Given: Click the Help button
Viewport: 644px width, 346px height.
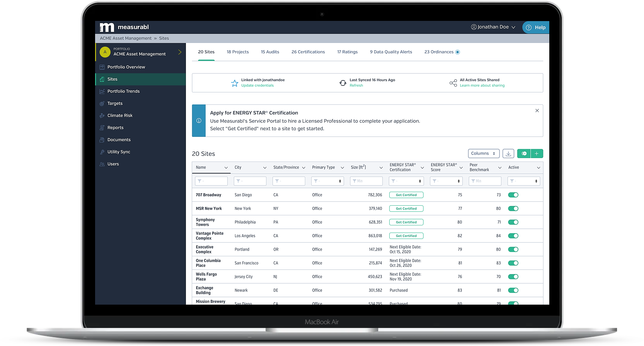Looking at the screenshot, I should click(536, 27).
